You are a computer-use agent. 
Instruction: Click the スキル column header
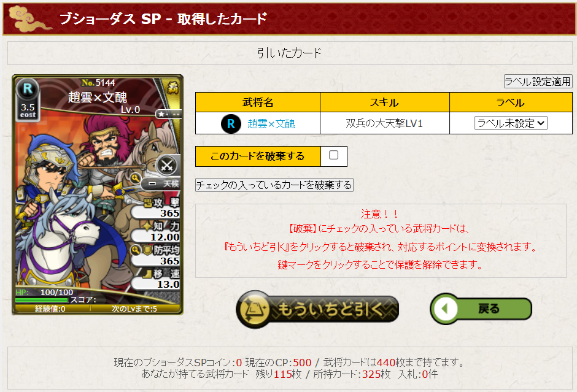click(384, 102)
